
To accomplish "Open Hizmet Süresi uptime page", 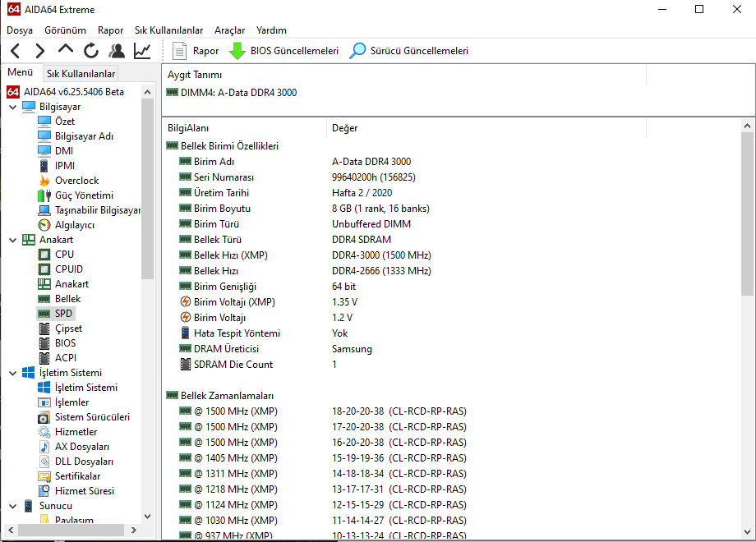I will tap(76, 491).
